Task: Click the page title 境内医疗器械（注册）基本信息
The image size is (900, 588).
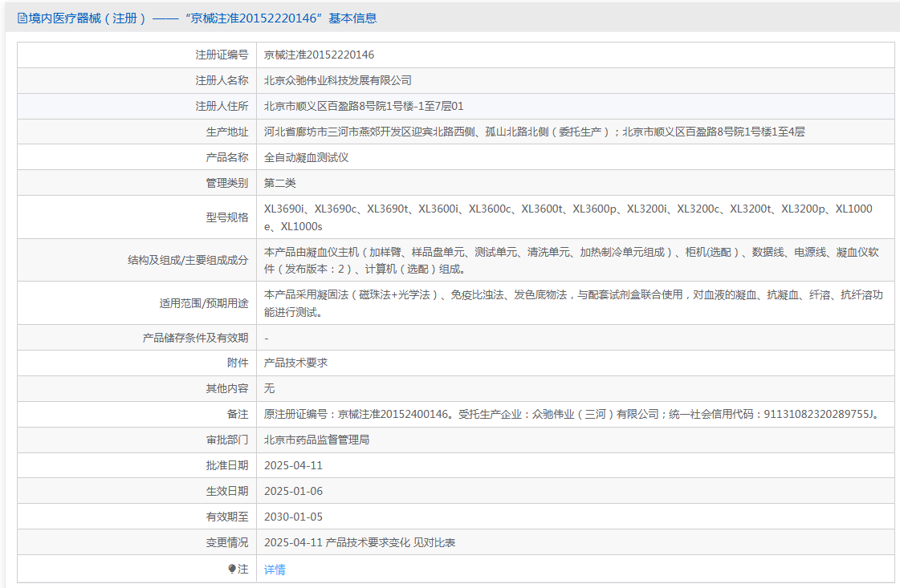Action: pos(197,18)
